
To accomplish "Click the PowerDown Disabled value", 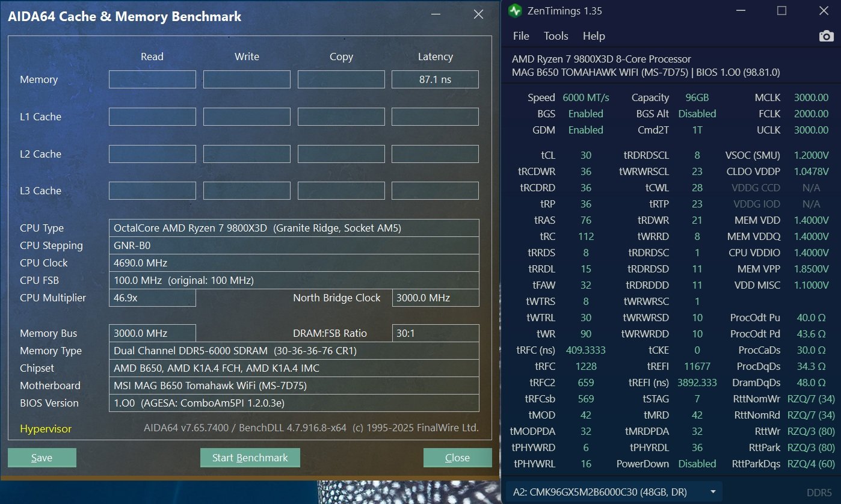I will [697, 464].
